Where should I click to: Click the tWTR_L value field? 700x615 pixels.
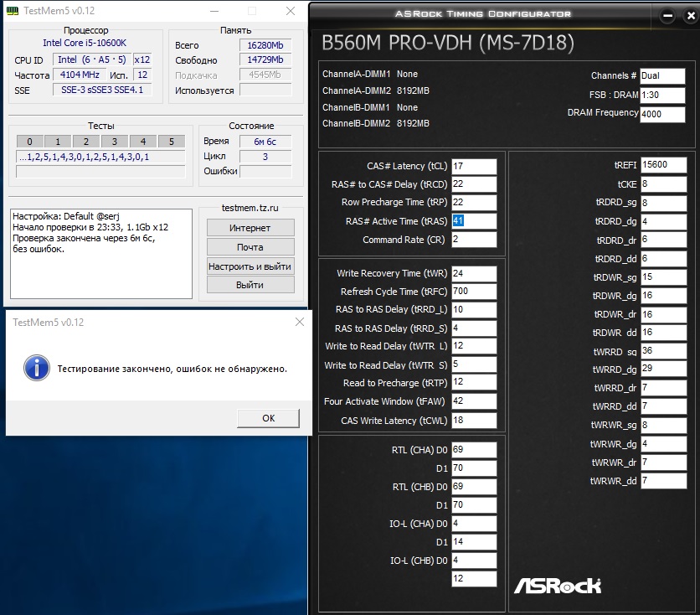(x=474, y=346)
